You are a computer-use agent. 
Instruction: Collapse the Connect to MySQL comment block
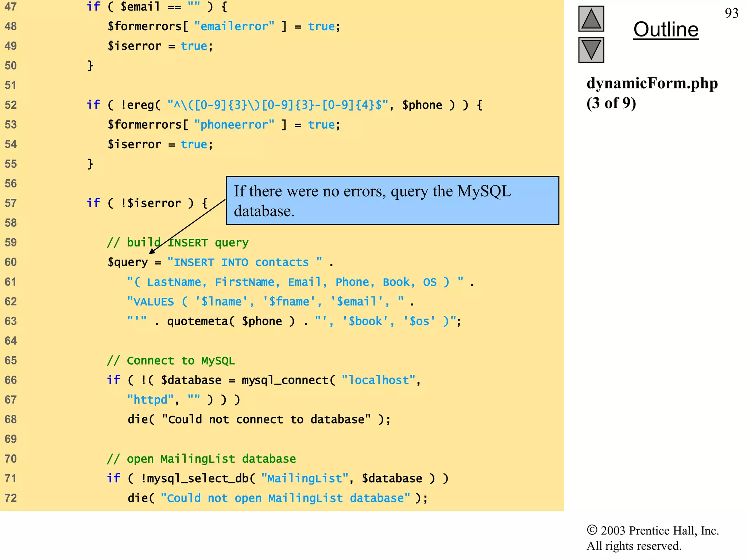[171, 360]
